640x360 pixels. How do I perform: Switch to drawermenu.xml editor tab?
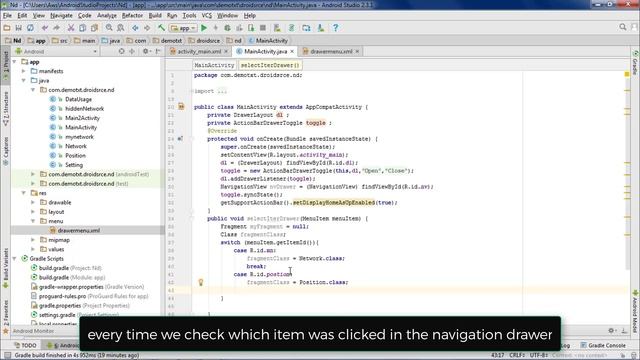tap(331, 51)
